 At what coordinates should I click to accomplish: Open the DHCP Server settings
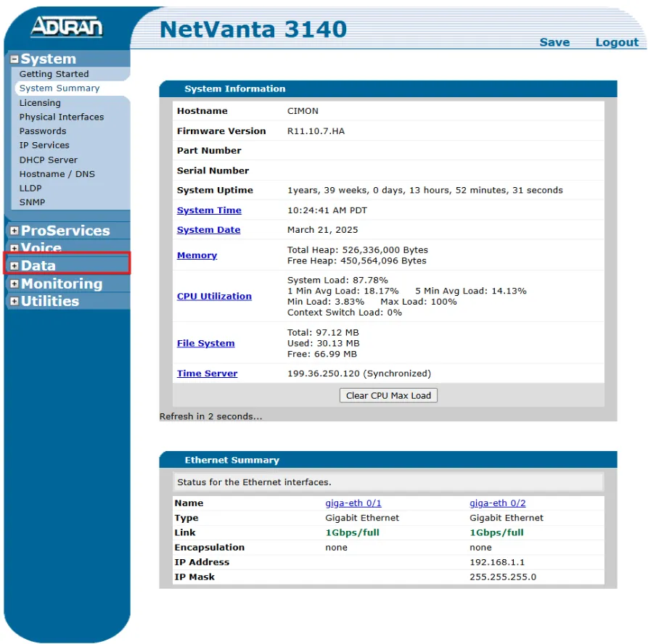[x=48, y=160]
